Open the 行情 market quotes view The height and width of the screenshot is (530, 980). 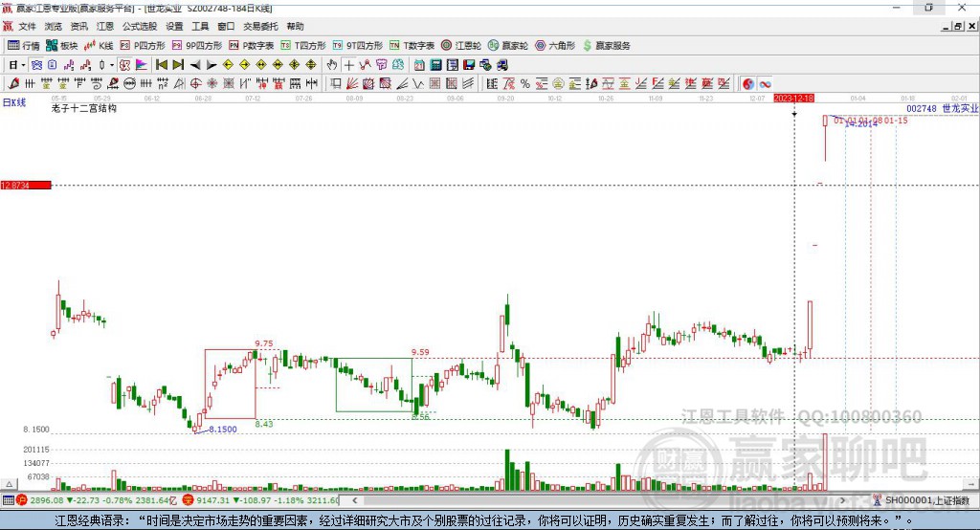coord(23,46)
